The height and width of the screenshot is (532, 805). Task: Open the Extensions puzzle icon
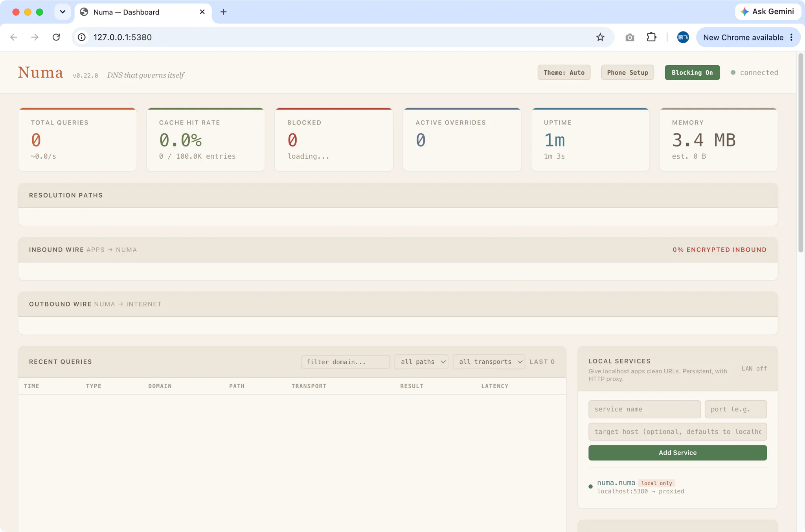651,37
